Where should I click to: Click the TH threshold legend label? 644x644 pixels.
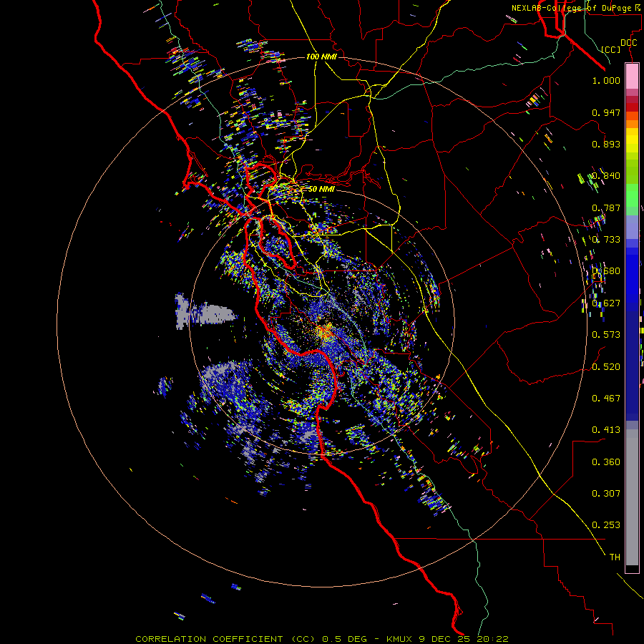(615, 557)
